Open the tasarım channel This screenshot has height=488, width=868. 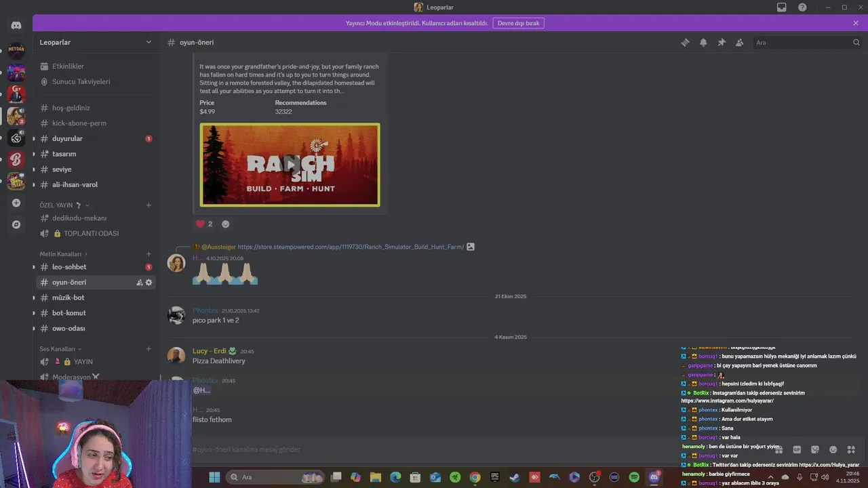point(96,154)
